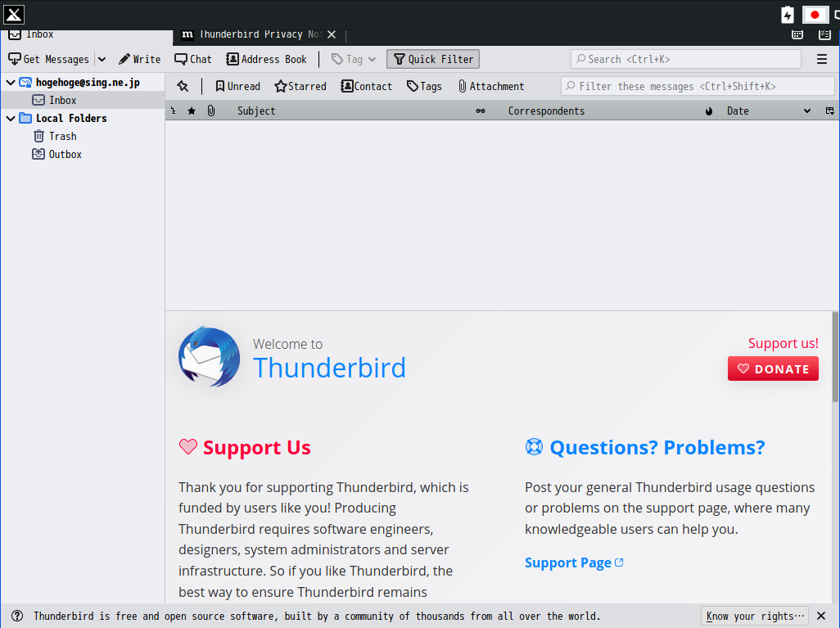840x628 pixels.
Task: Toggle the Attachment quick filter
Action: coord(491,86)
